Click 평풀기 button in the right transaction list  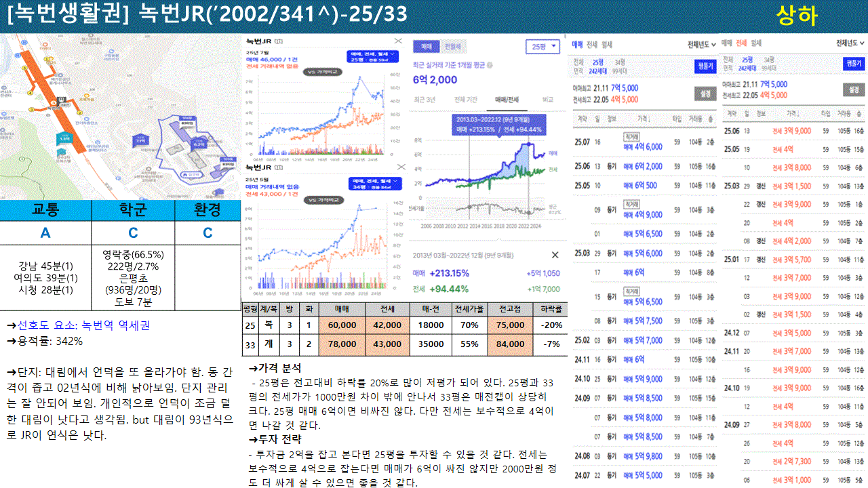(854, 63)
